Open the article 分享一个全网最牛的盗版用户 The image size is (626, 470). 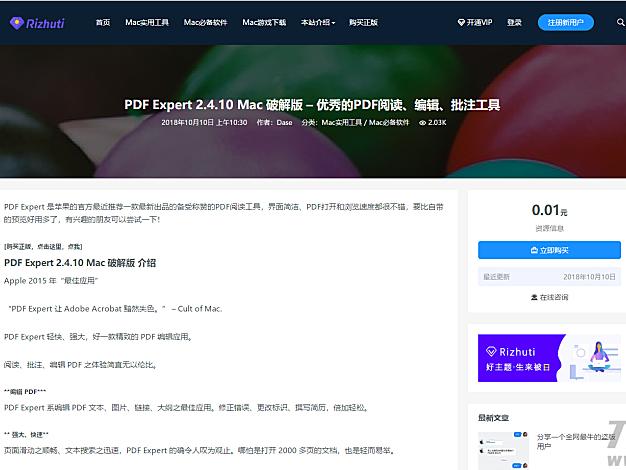576,441
